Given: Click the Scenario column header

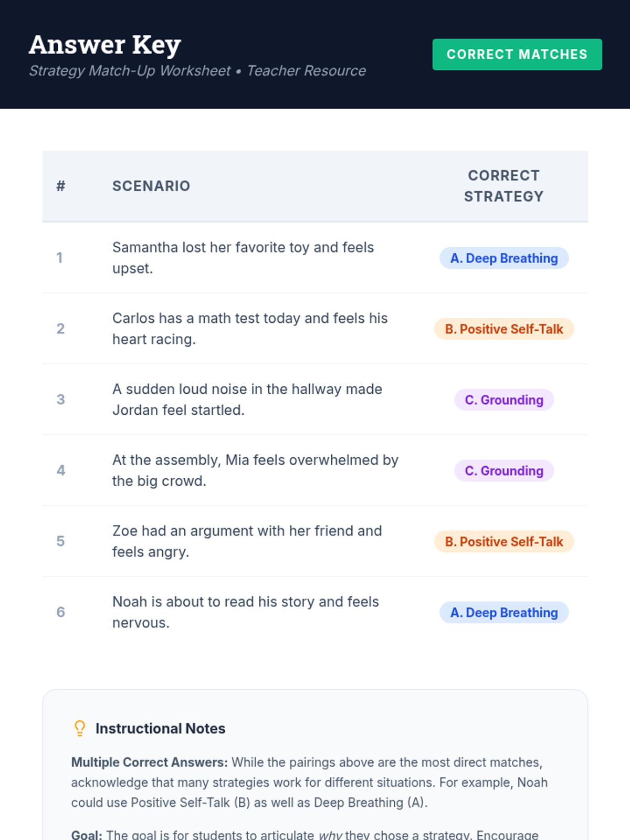Looking at the screenshot, I should pyautogui.click(x=151, y=186).
